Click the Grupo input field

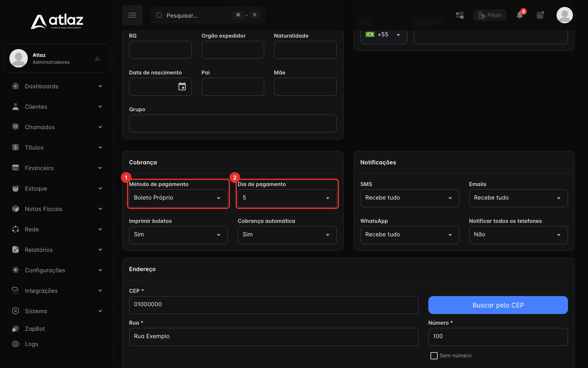click(233, 123)
